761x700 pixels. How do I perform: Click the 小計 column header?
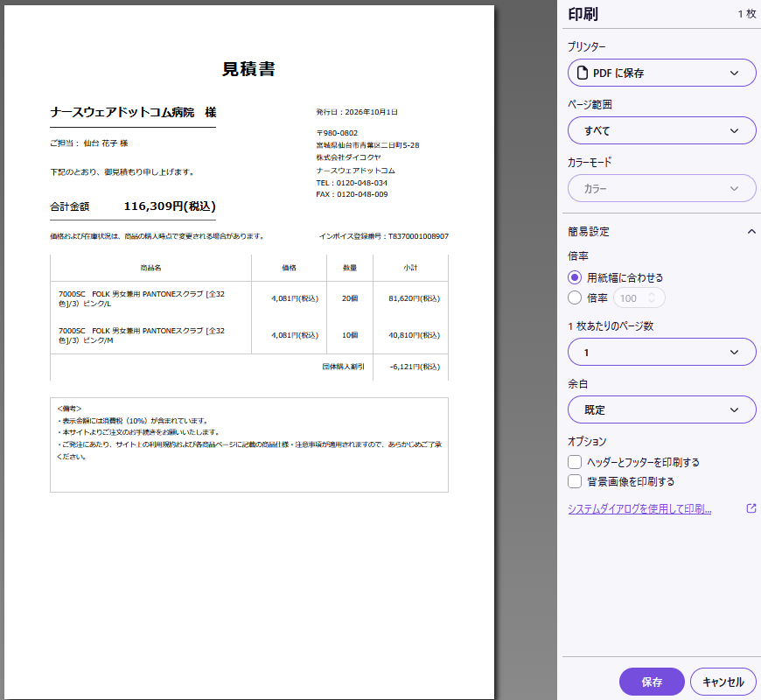click(x=410, y=268)
